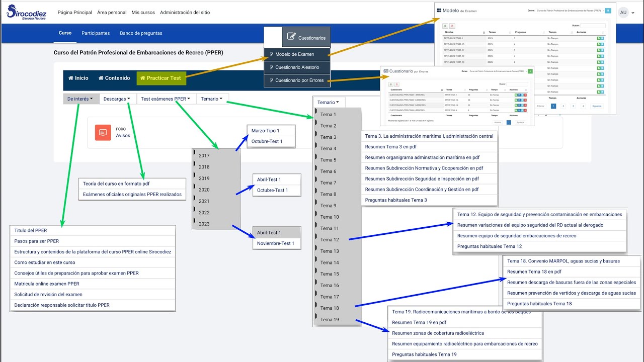
Task: Switch to the Banco de preguntas tab
Action: 141,33
